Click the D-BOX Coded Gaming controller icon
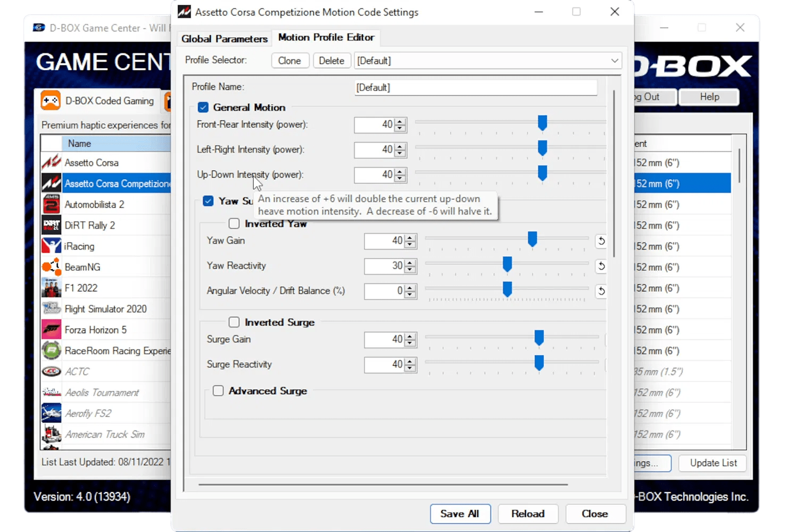 click(x=51, y=101)
